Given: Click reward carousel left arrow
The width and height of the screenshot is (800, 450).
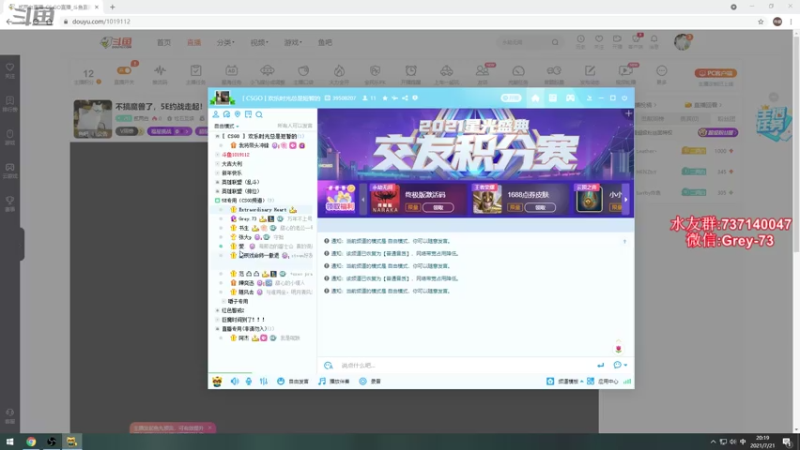Looking at the screenshot, I should (363, 199).
